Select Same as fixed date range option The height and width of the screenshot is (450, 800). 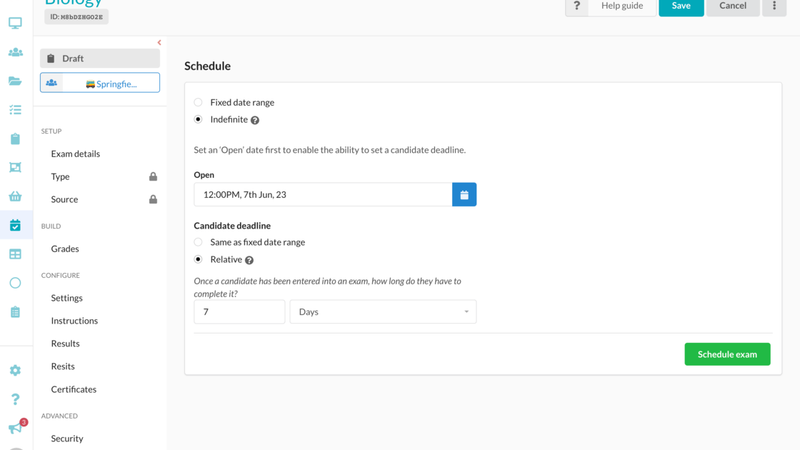(x=198, y=242)
